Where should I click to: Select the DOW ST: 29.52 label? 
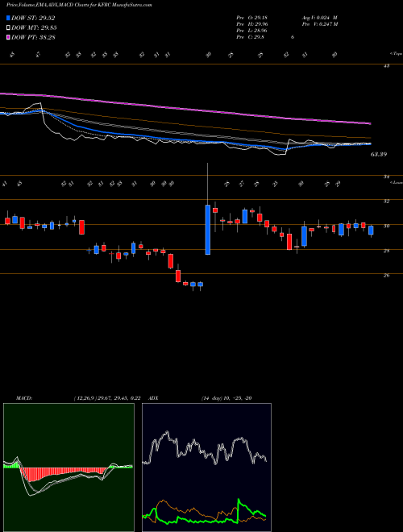[x=33, y=19]
